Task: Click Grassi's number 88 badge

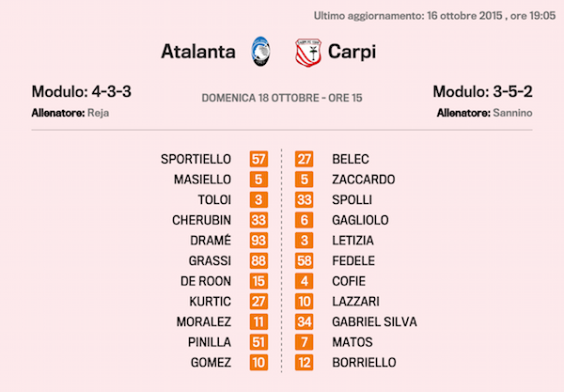Action: pyautogui.click(x=258, y=260)
